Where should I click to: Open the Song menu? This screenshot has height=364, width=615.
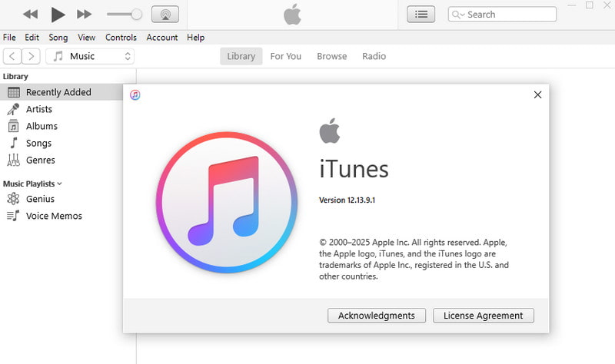tap(58, 37)
